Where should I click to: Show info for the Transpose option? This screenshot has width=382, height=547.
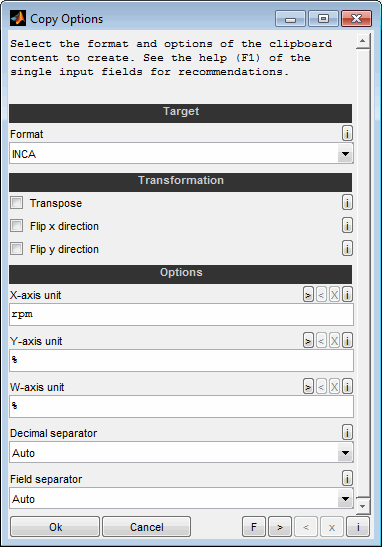(x=347, y=202)
